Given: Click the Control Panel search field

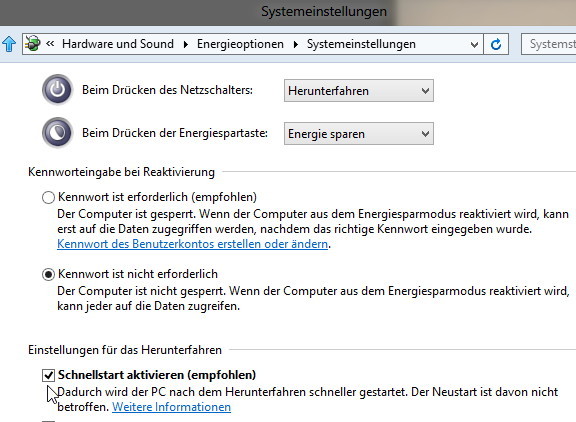Looking at the screenshot, I should [x=549, y=44].
